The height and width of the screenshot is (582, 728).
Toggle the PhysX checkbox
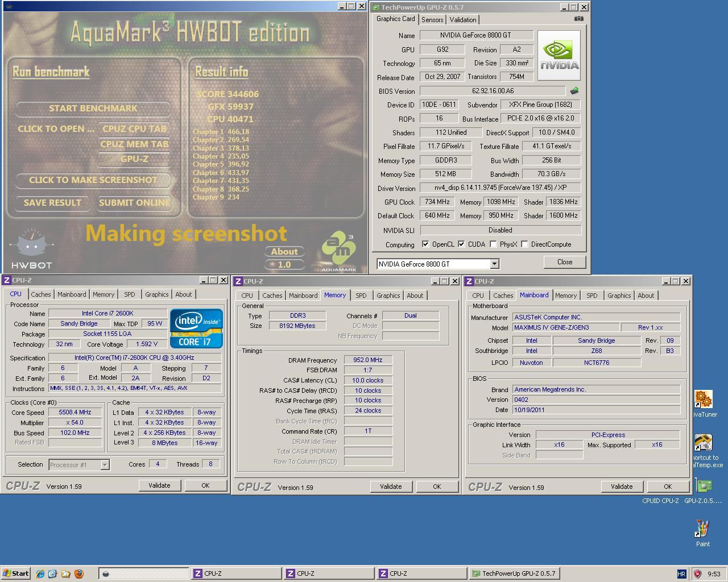click(x=493, y=244)
